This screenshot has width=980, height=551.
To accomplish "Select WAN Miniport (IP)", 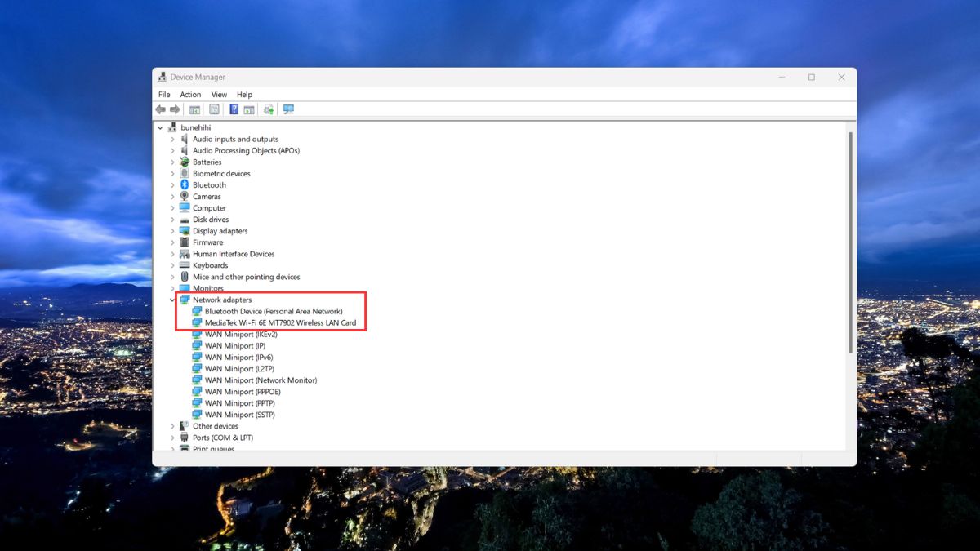I will coord(235,346).
